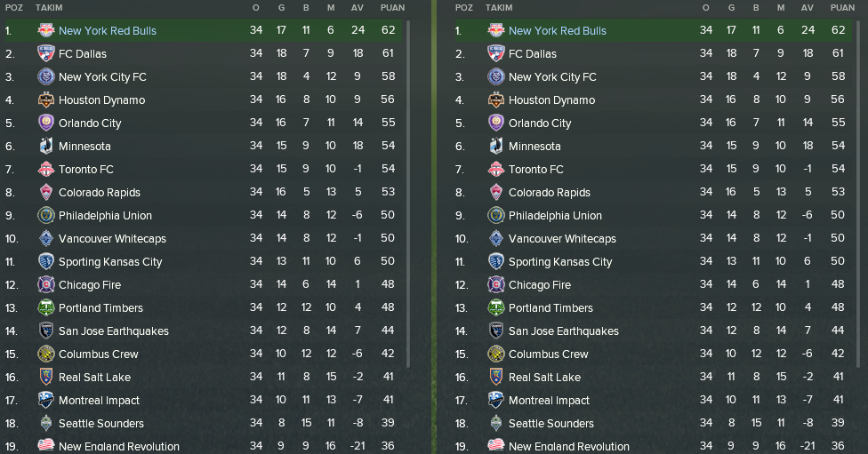Sort left table by PUAN column header
Viewport: 868px width, 454px height.
click(392, 8)
